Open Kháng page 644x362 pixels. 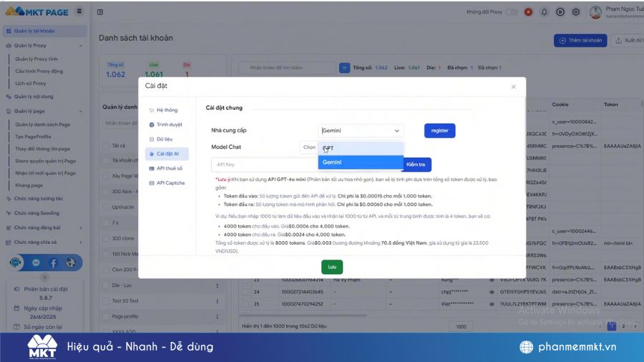pos(29,185)
